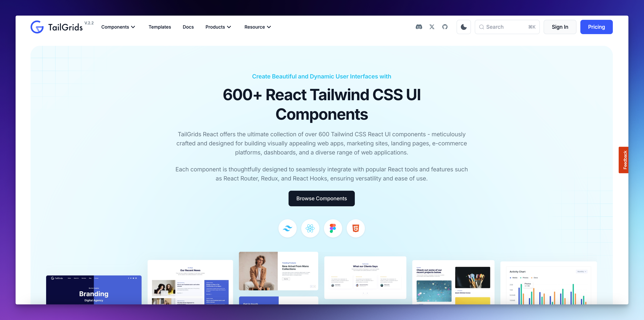Screen dimensions: 644x320
Task: Expand the Components dropdown menu
Action: (x=119, y=27)
